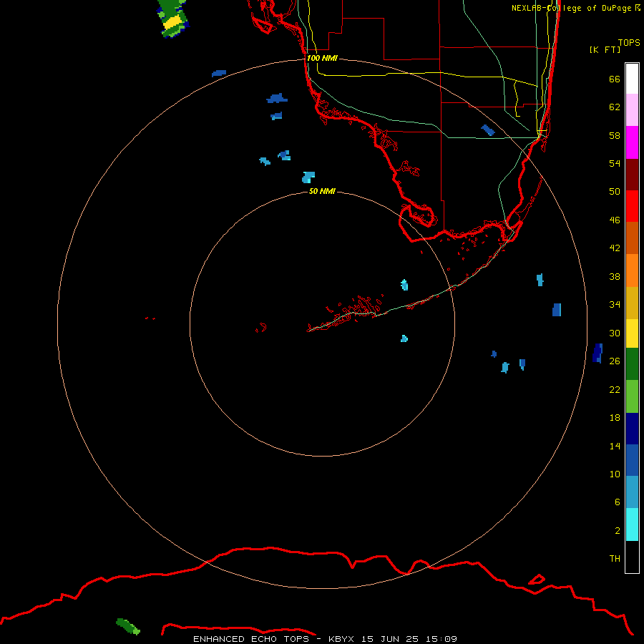Image resolution: width=644 pixels, height=644 pixels.
Task: Click the legend value 14
Action: click(x=615, y=446)
